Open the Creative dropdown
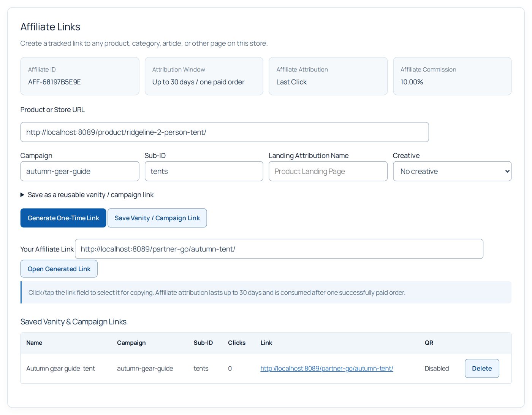 click(x=452, y=171)
